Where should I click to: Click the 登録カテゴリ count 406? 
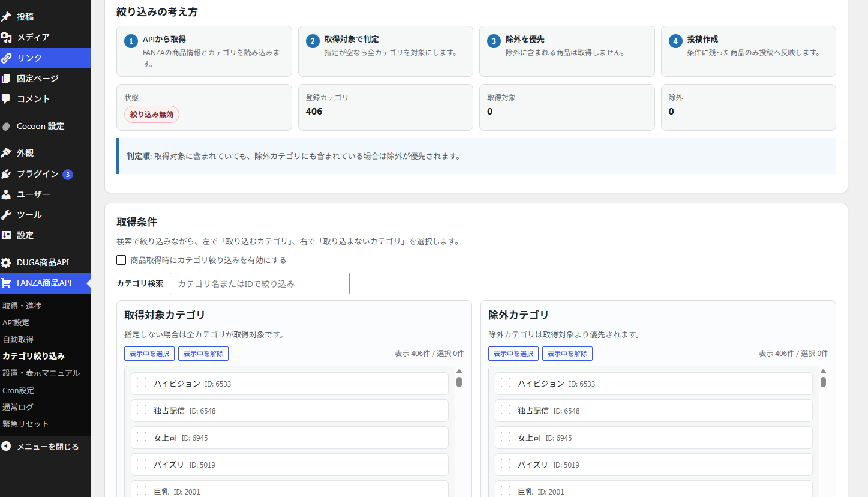tap(314, 111)
